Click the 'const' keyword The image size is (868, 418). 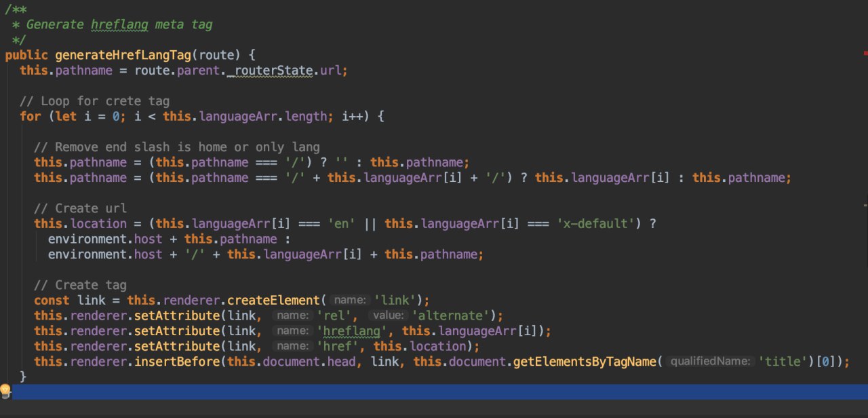52,300
